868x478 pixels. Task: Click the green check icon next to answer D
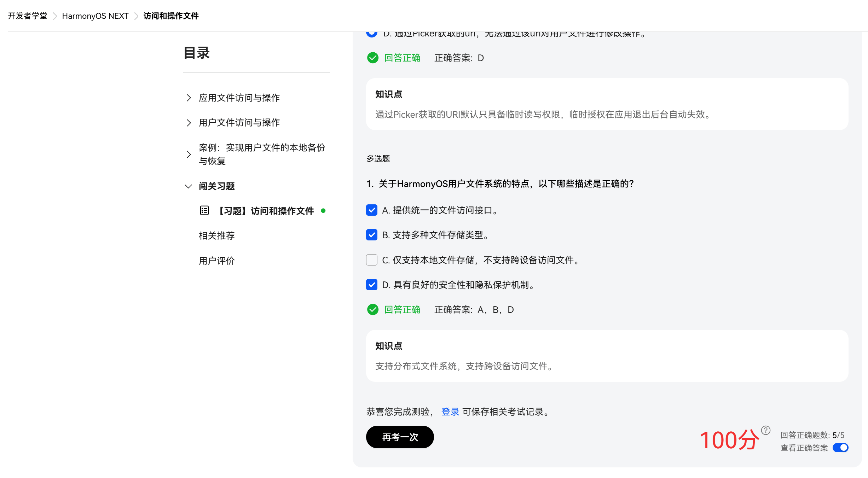tap(372, 58)
